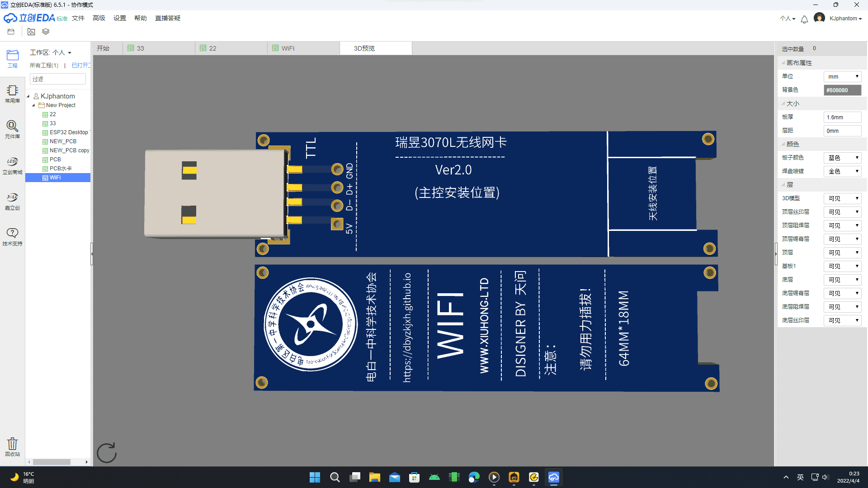Click the 立创EDA taskbar icon
Image resolution: width=868 pixels, height=488 pixels.
coord(554,477)
